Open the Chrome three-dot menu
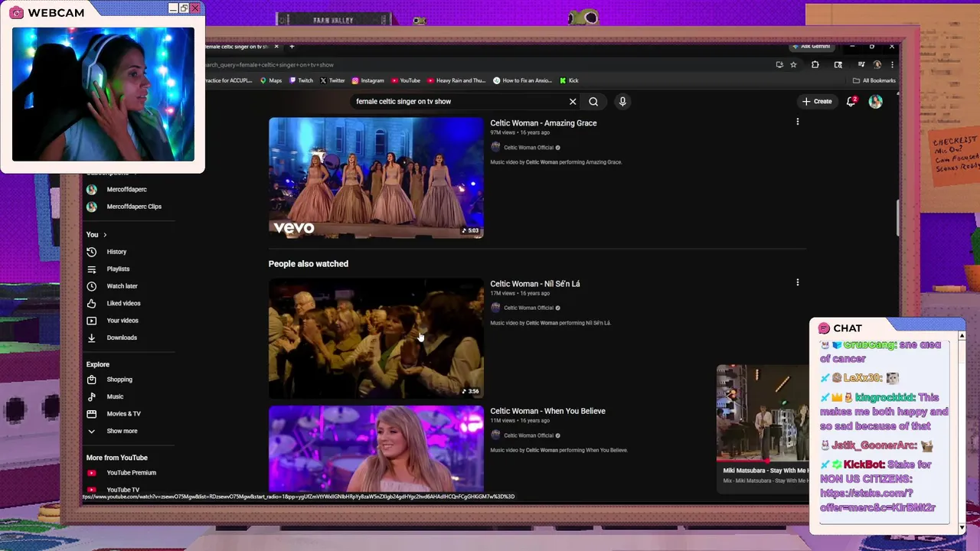The image size is (980, 551). (x=892, y=65)
